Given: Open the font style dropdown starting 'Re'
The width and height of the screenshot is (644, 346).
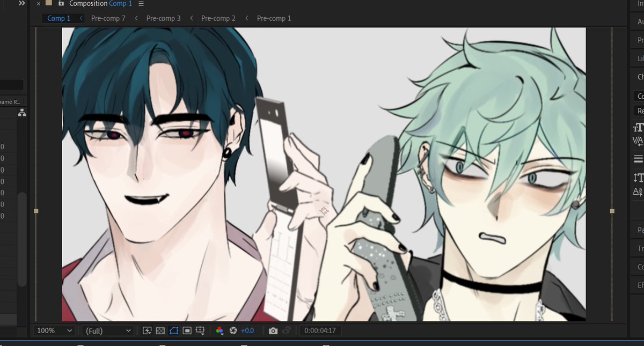Looking at the screenshot, I should click(639, 111).
